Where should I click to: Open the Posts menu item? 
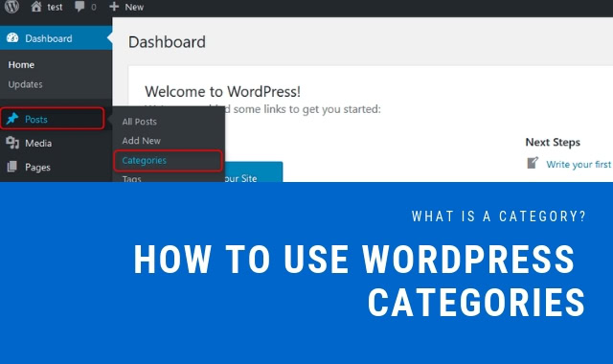[53, 119]
